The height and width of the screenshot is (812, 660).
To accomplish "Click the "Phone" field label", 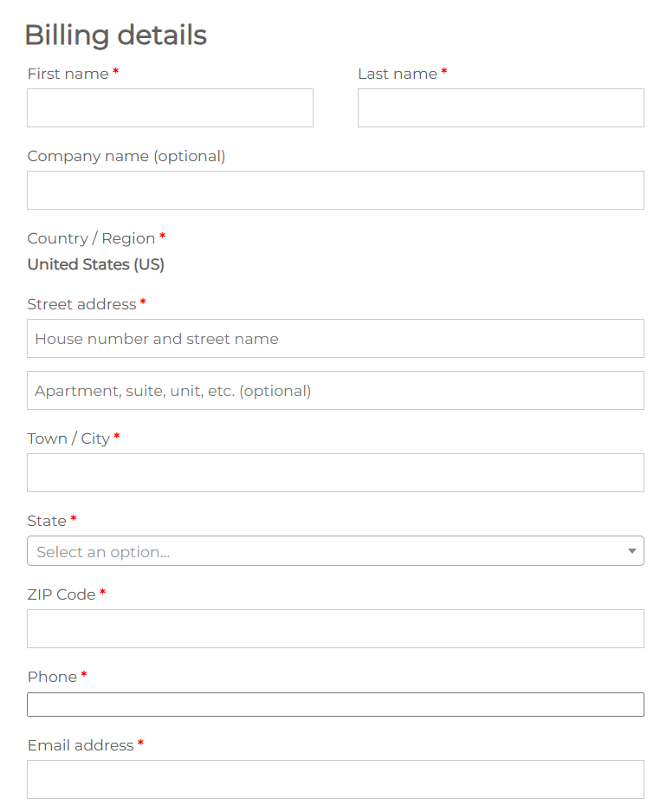I will (52, 677).
